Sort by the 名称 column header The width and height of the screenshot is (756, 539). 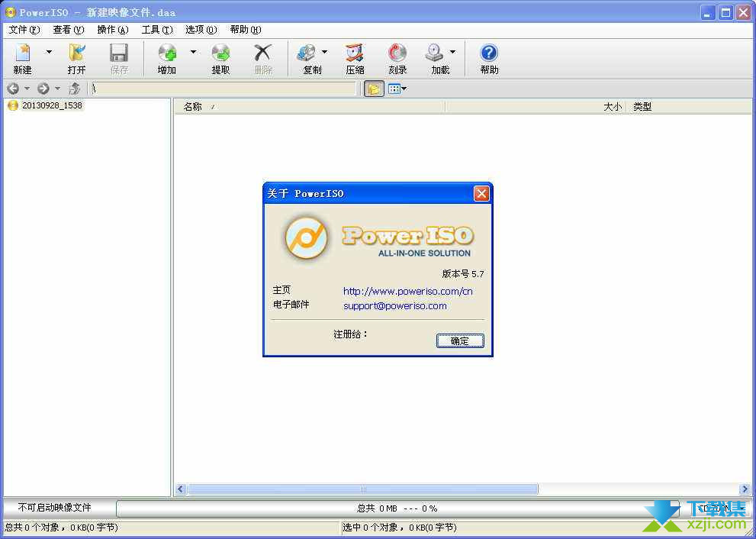[x=309, y=107]
